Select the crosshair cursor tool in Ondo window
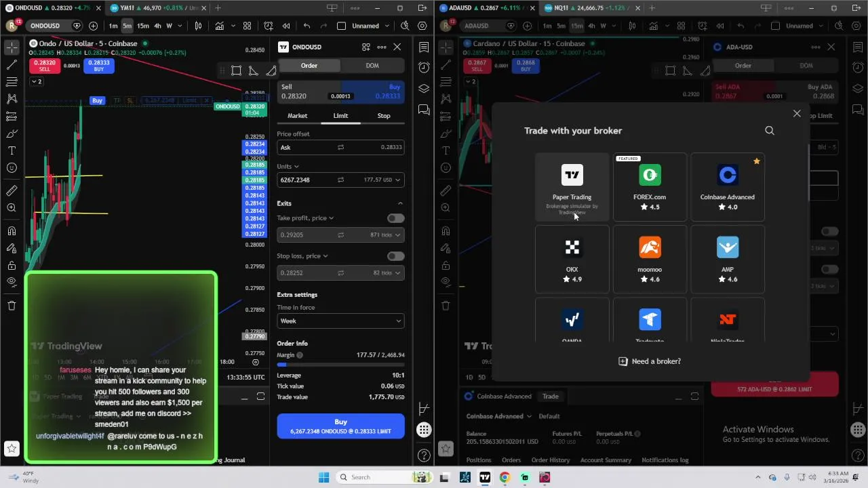 (12, 47)
